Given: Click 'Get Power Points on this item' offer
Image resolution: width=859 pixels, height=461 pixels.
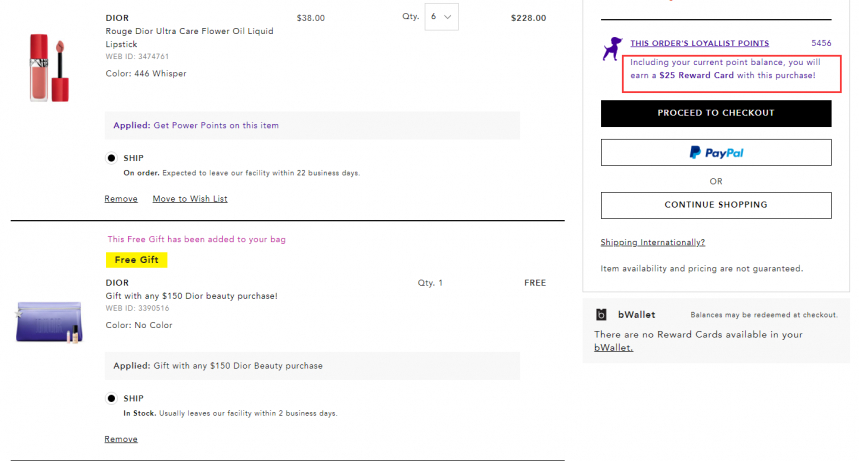Looking at the screenshot, I should (x=216, y=126).
